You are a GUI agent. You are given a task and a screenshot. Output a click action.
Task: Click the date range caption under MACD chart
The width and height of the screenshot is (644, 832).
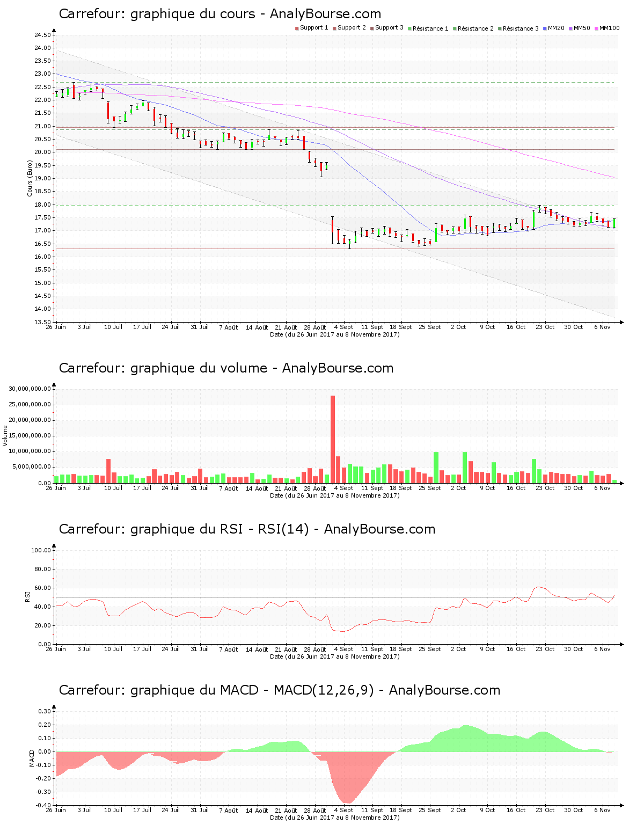pyautogui.click(x=335, y=818)
